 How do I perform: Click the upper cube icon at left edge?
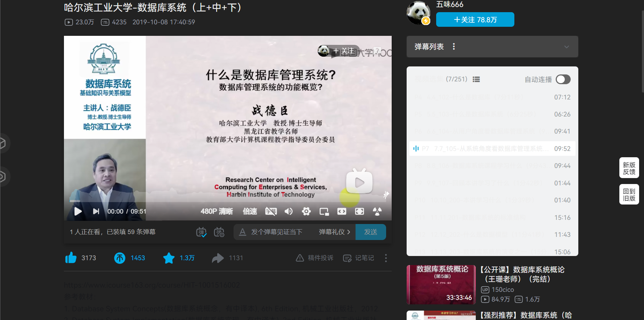(3, 143)
